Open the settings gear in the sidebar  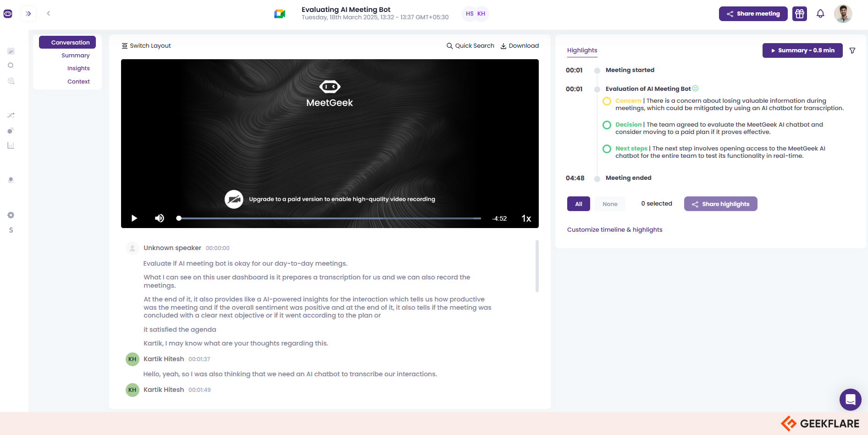click(11, 215)
